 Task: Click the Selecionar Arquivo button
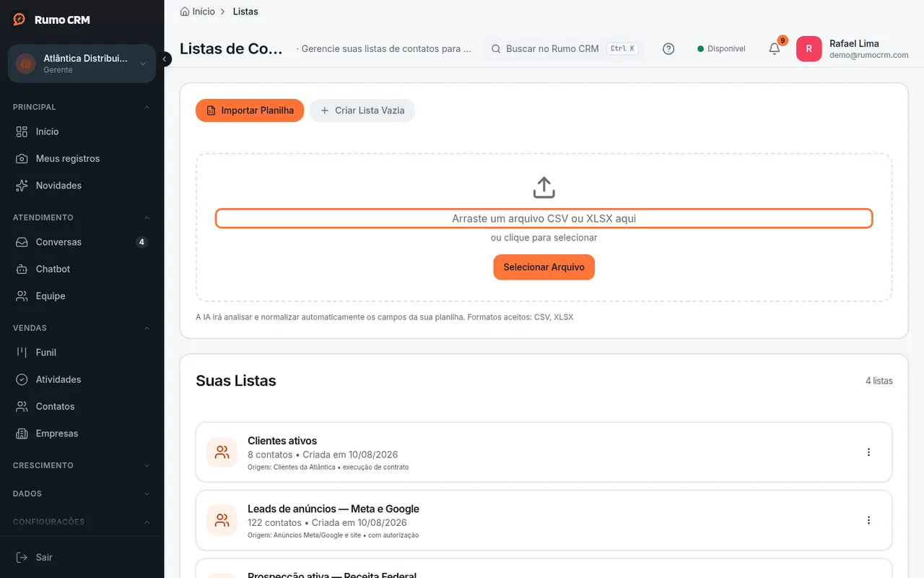coord(544,267)
